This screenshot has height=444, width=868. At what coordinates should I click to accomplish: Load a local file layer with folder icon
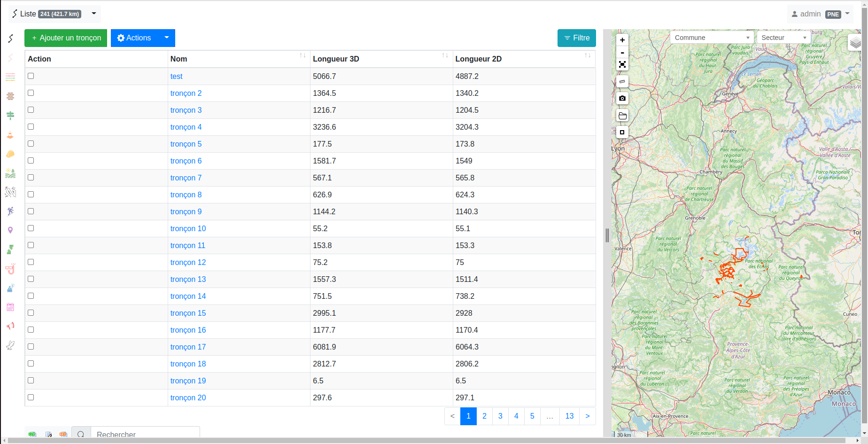tap(622, 116)
